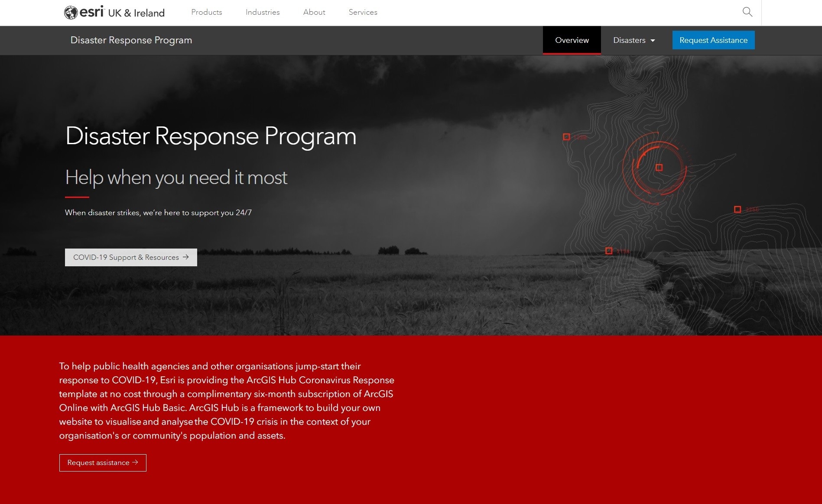Viewport: 822px width, 504px height.
Task: Click the blue Request Assistance button
Action: 713,40
